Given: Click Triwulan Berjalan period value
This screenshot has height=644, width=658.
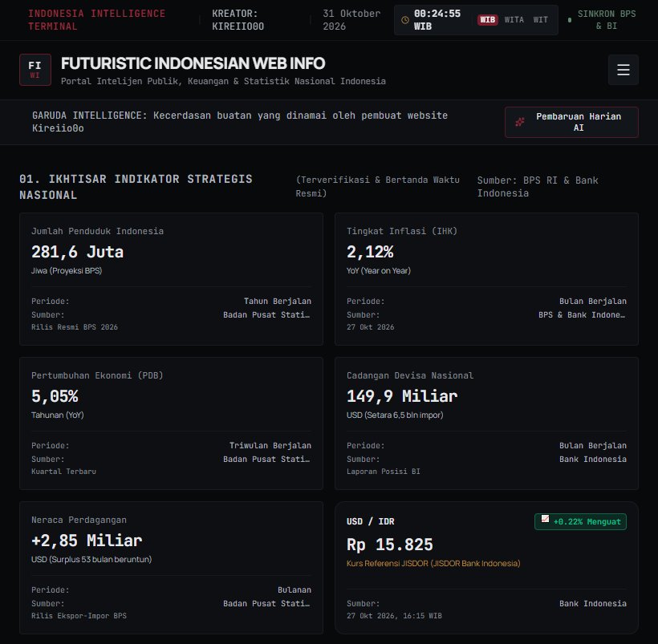Looking at the screenshot, I should [270, 446].
